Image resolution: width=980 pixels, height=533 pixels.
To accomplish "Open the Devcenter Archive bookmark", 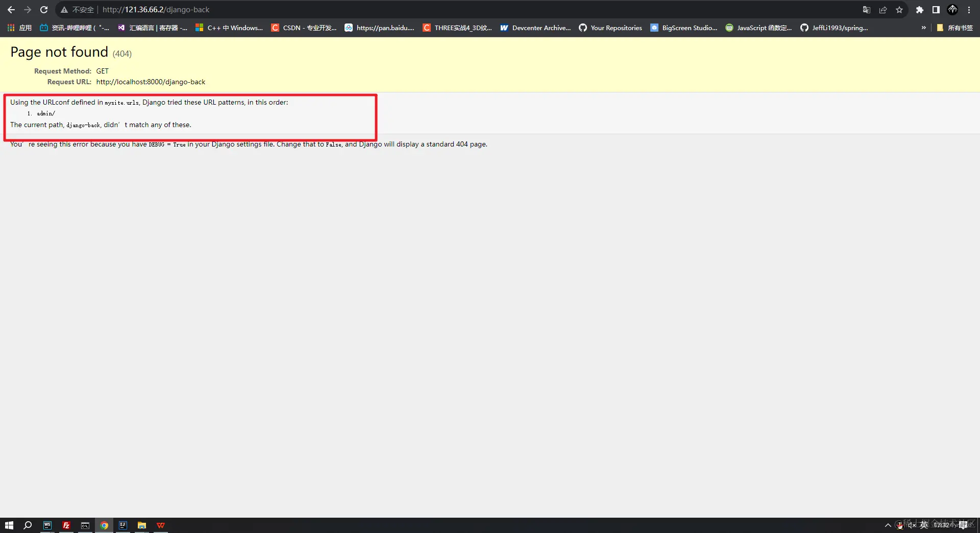I will (535, 28).
